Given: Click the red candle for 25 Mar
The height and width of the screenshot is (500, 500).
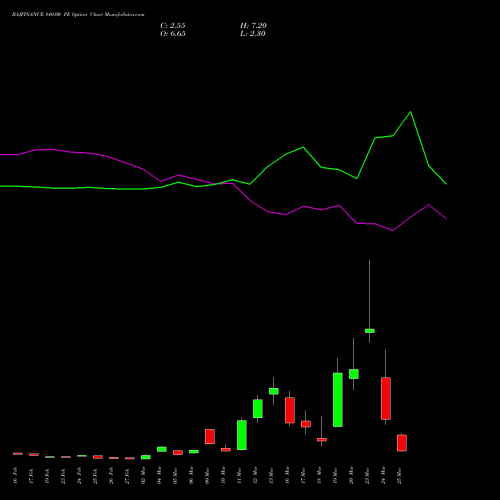Looking at the screenshot, I should 402,443.
